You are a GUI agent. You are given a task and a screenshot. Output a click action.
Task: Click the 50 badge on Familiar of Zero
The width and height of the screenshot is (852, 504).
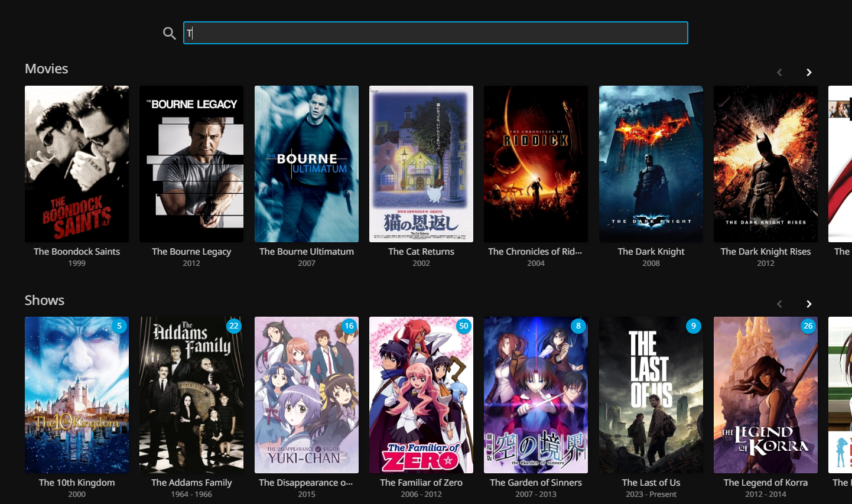[x=464, y=326]
